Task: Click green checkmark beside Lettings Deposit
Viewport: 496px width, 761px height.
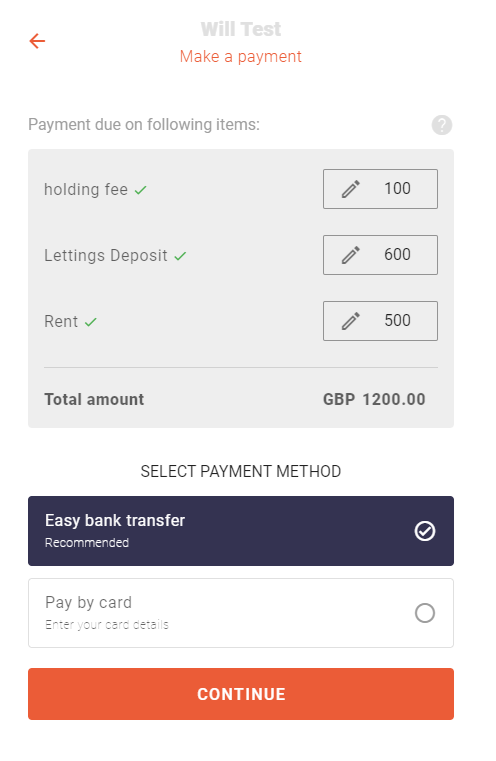Action: click(180, 256)
